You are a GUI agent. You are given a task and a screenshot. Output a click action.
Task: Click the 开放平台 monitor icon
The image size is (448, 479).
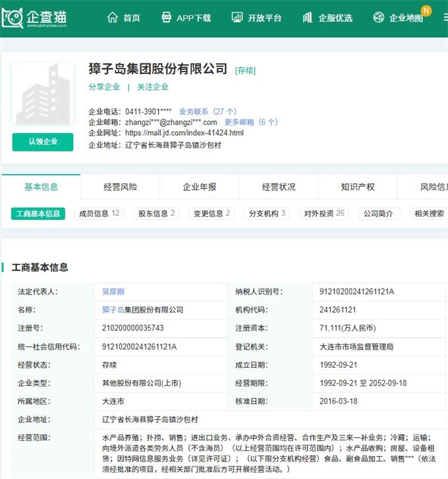click(237, 17)
